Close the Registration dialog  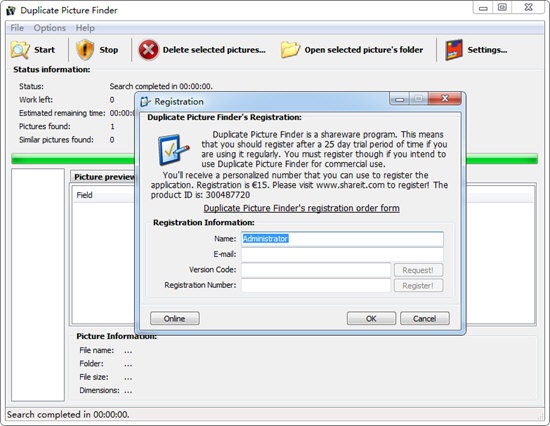pos(444,99)
